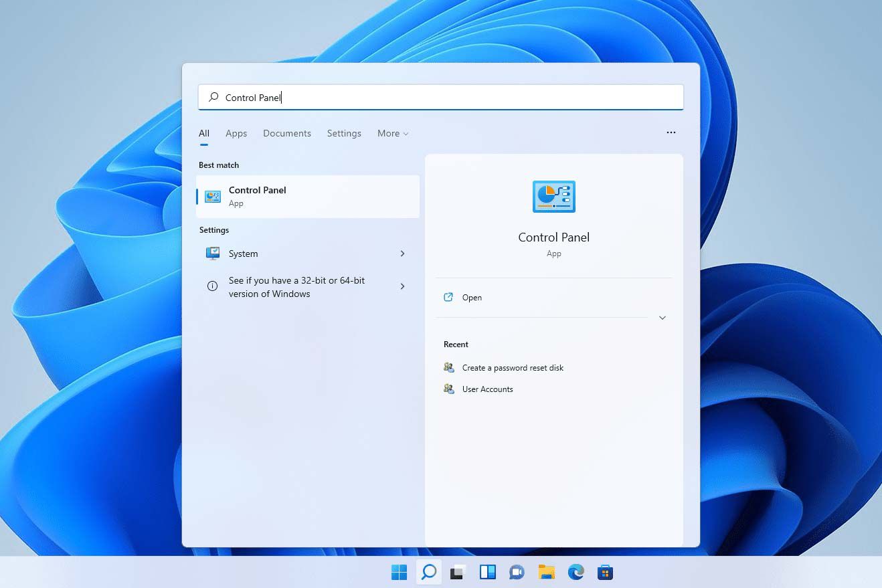This screenshot has height=588, width=882.
Task: Click the large Control Panel preview icon
Action: click(x=553, y=196)
